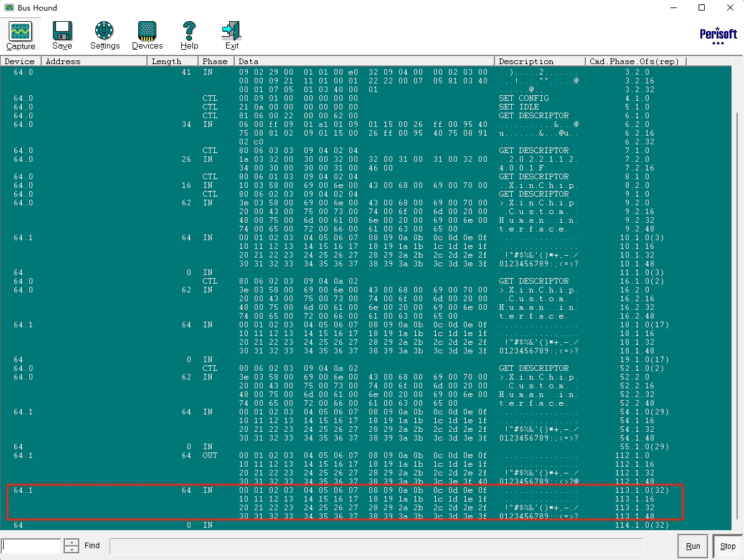This screenshot has height=560, width=744.
Task: Maximize the Bus Hound window
Action: pos(702,7)
